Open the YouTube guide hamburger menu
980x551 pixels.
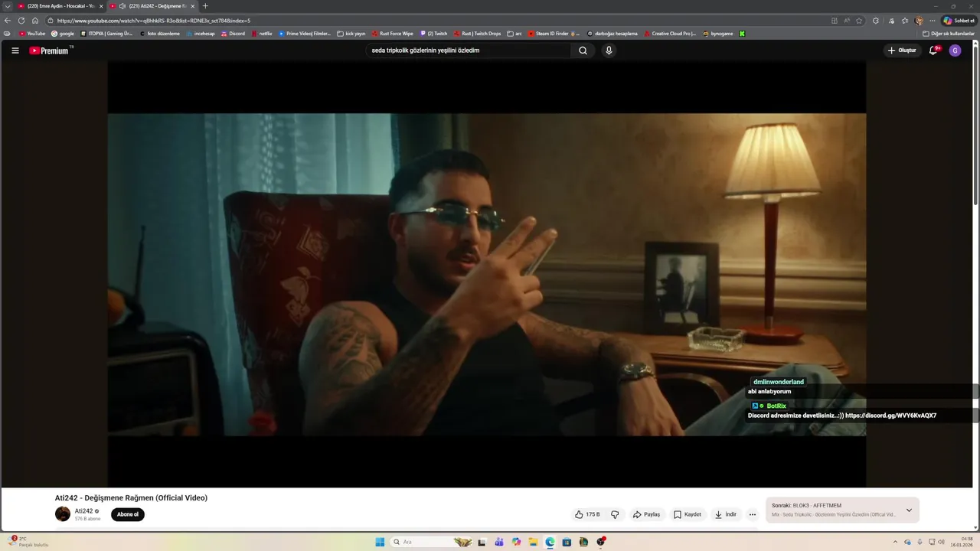pyautogui.click(x=15, y=51)
